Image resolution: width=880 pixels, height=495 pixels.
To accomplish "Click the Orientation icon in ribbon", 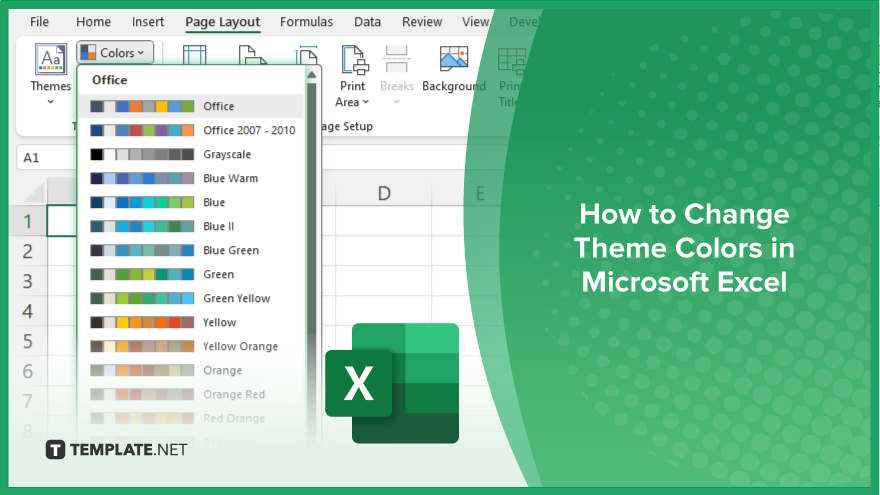I will 252,55.
